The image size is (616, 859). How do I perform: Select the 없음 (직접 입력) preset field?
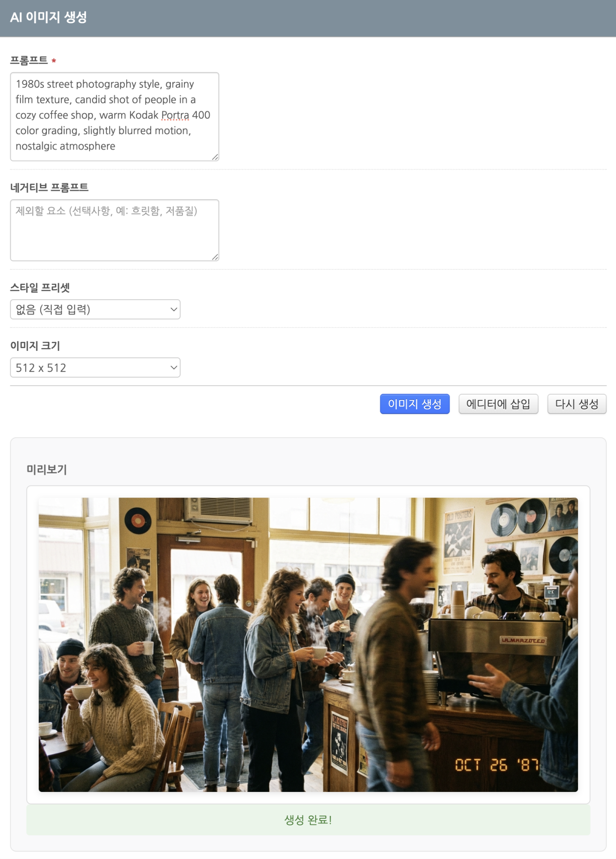[x=95, y=310]
